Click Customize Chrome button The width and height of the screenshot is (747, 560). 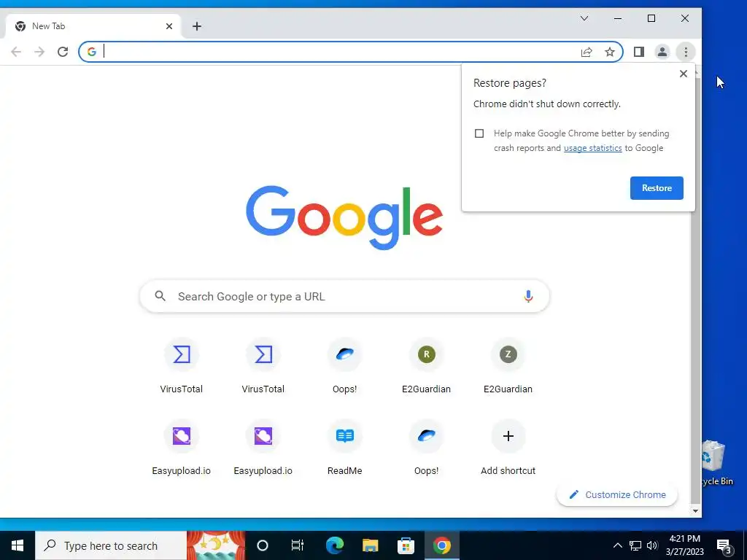pyautogui.click(x=617, y=495)
